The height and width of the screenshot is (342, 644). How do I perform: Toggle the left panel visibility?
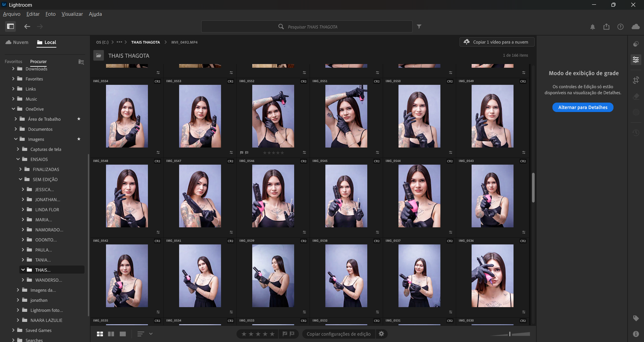click(10, 26)
